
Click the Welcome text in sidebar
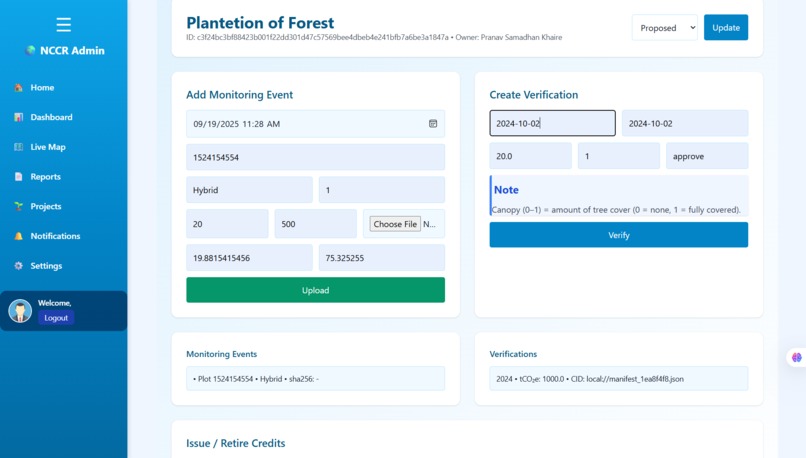54,303
